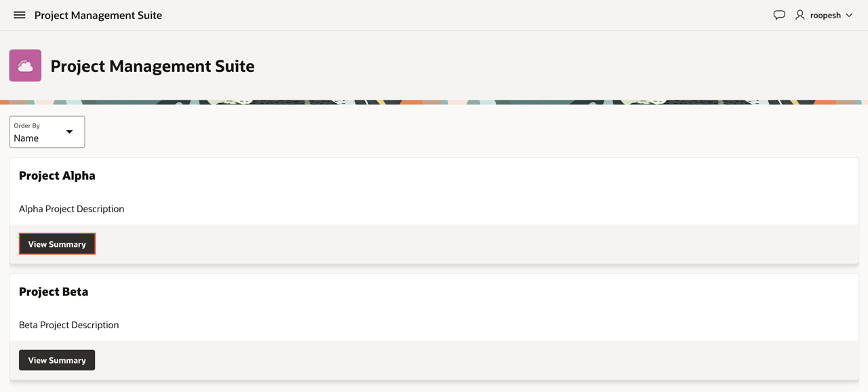View Summary for Project Beta
868x392 pixels.
click(57, 360)
